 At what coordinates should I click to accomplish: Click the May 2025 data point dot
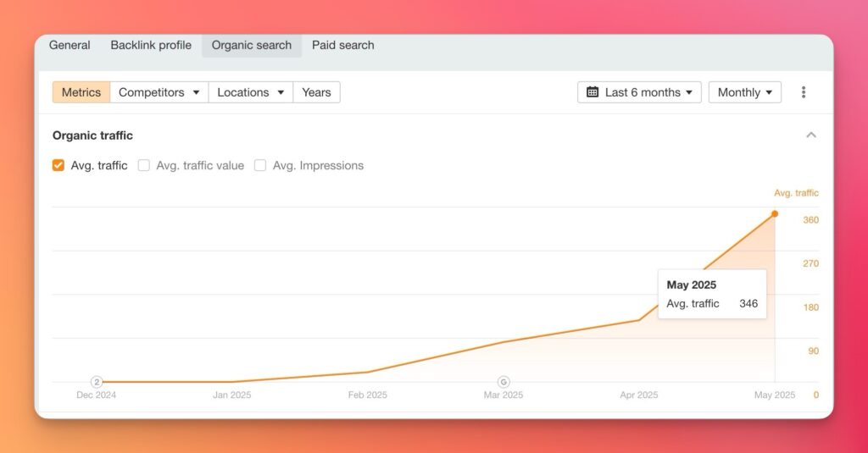[x=775, y=213]
